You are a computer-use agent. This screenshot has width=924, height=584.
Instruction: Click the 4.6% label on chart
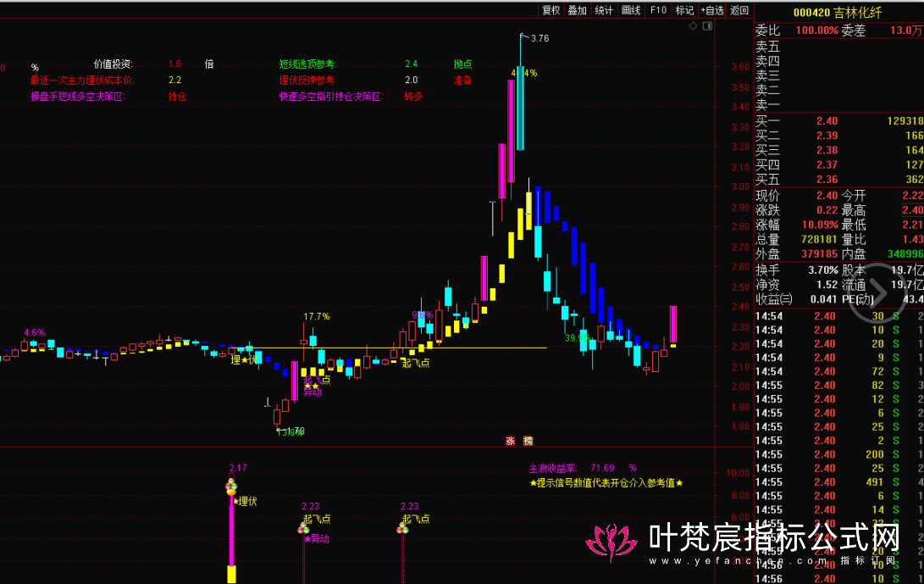coord(34,333)
